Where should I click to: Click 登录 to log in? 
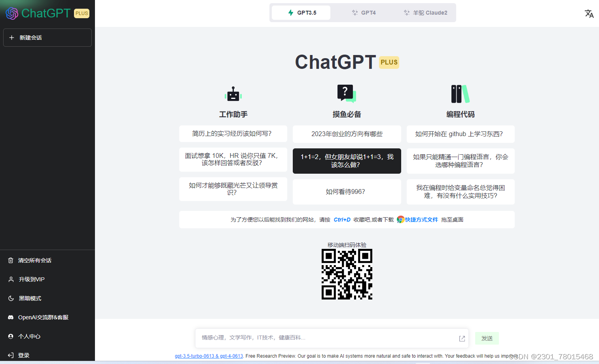pos(47,355)
